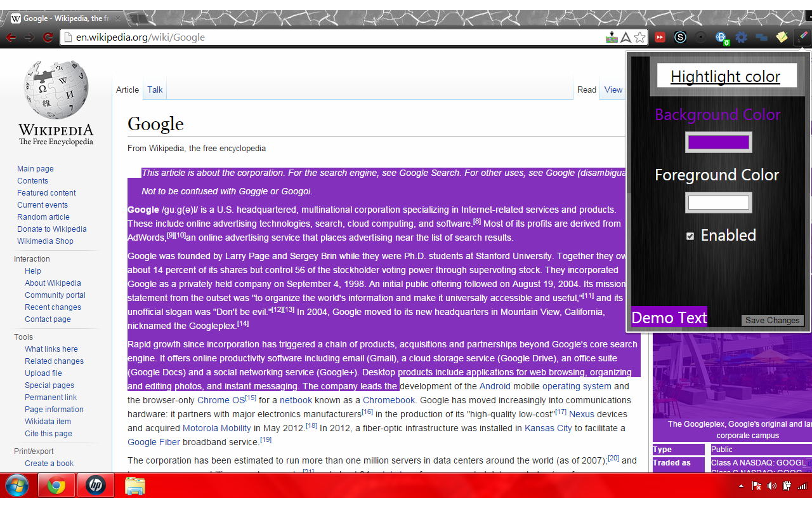Open Current events link

click(43, 205)
